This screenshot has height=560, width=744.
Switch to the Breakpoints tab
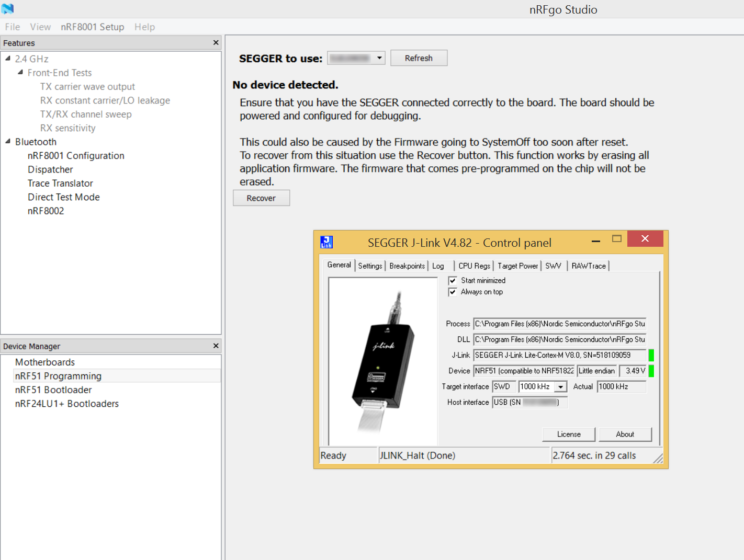coord(407,266)
